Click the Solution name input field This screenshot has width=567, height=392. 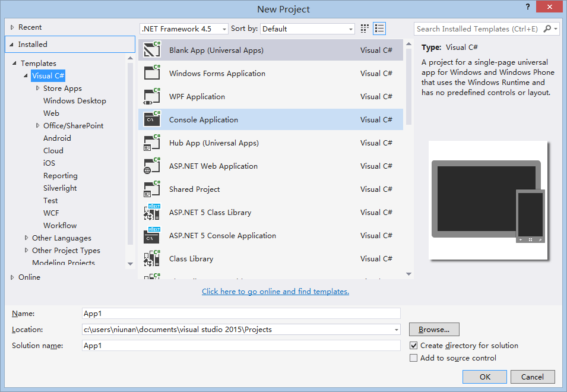[x=241, y=345]
